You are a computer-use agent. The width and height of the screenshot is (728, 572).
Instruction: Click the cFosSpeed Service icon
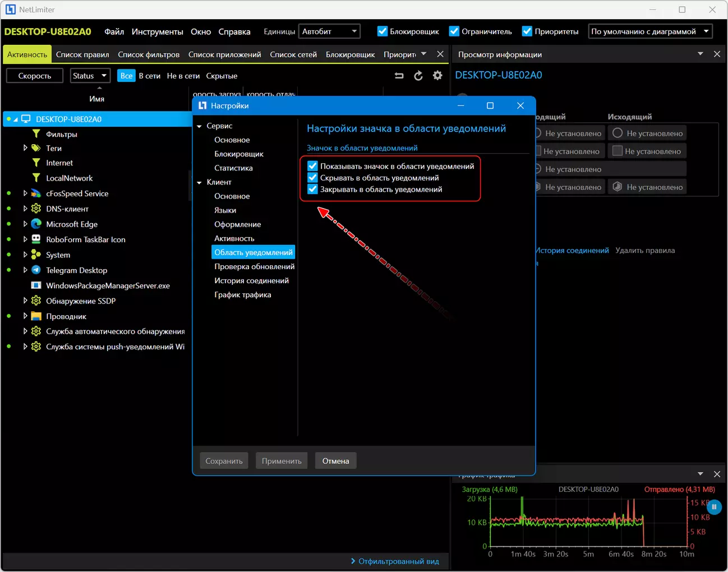click(36, 193)
